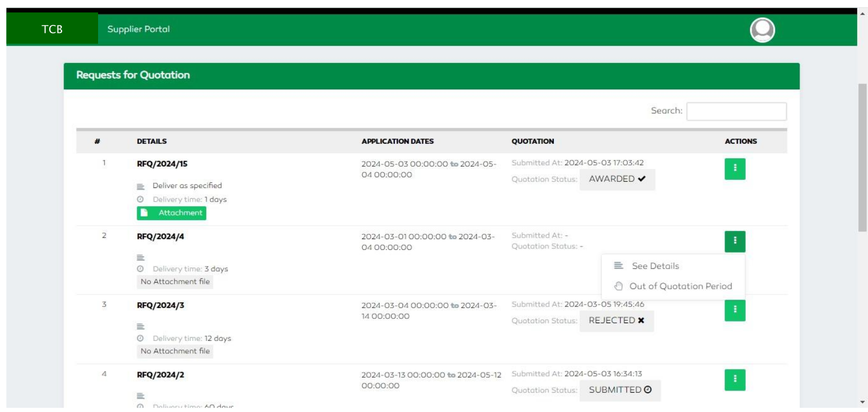
Task: Click the Requests for Quotation panel heading
Action: pos(133,75)
